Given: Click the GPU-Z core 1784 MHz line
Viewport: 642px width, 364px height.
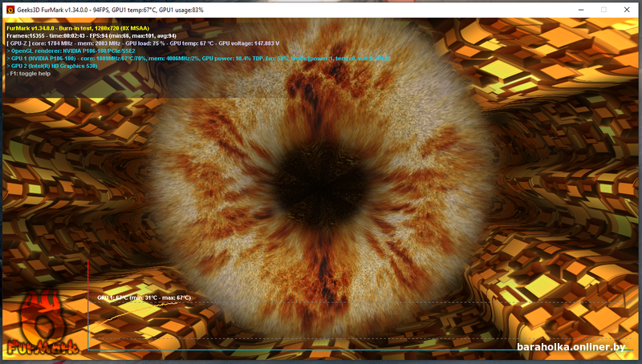Looking at the screenshot, I should tap(143, 43).
